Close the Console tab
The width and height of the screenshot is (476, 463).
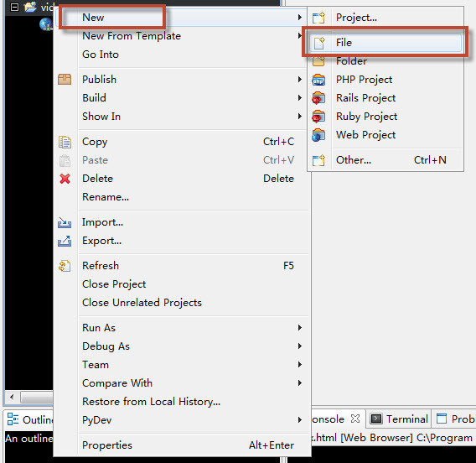click(355, 419)
